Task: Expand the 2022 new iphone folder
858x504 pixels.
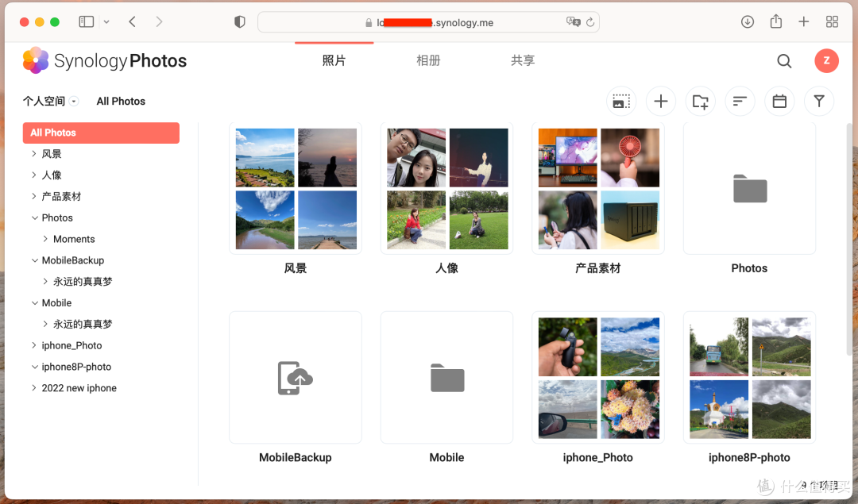Action: (34, 388)
